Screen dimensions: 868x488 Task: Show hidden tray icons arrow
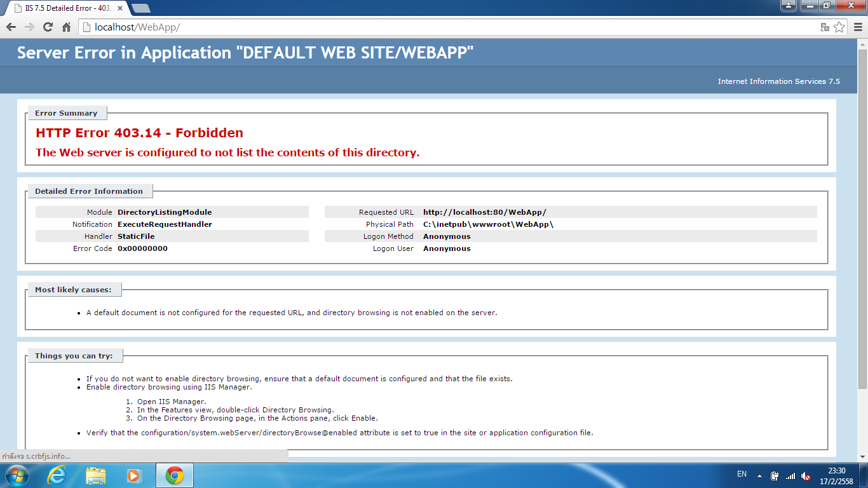click(x=759, y=475)
